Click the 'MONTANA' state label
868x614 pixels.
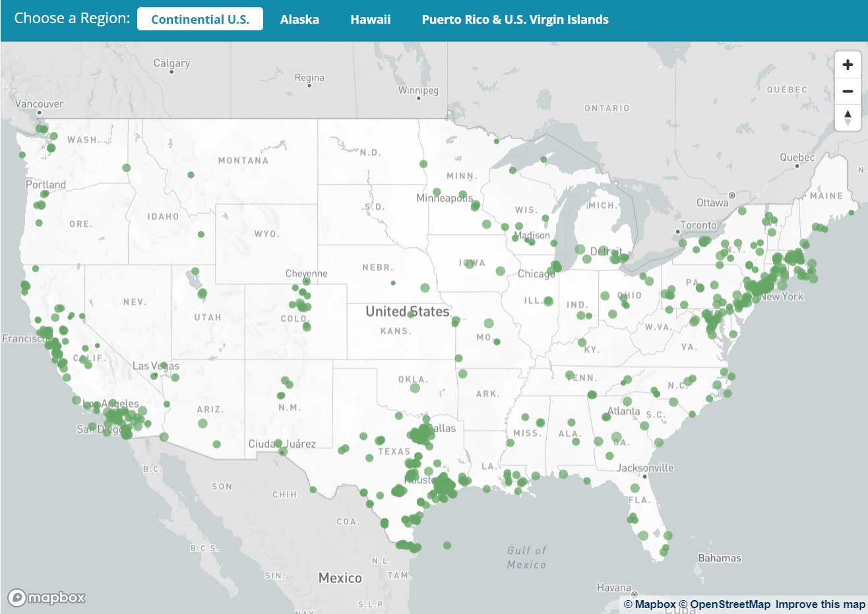click(x=243, y=160)
